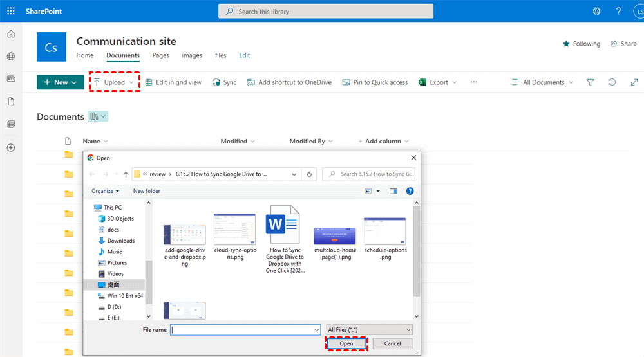Viewport: 644px width, 357px height.
Task: Expand the Organize menu in dialog
Action: click(x=106, y=191)
